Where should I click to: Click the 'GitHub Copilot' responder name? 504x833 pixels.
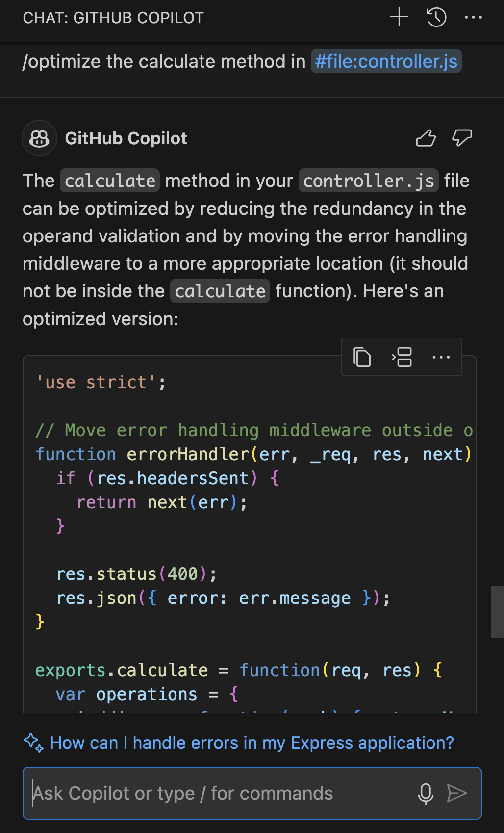tap(126, 138)
